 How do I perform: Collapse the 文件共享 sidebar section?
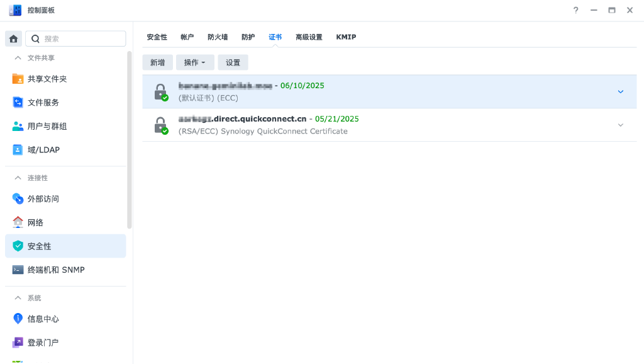point(18,57)
